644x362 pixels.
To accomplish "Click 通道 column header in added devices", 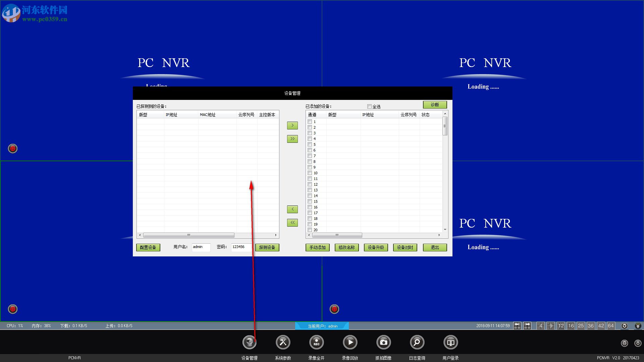I will point(316,115).
